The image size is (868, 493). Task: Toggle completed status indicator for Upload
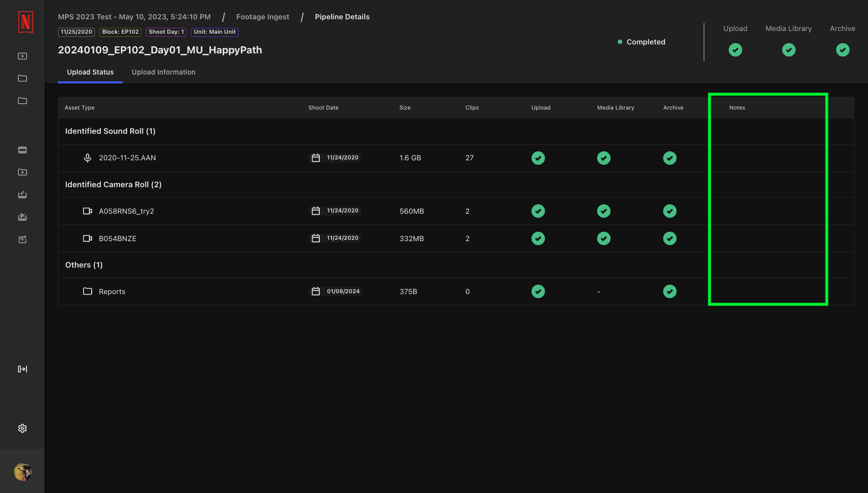pos(735,49)
